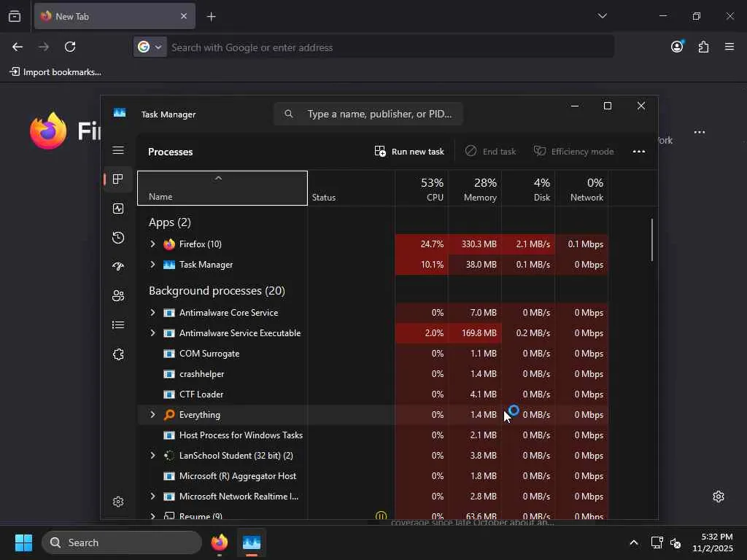Open the volume muted tray icon
The width and height of the screenshot is (747, 560).
point(676,542)
